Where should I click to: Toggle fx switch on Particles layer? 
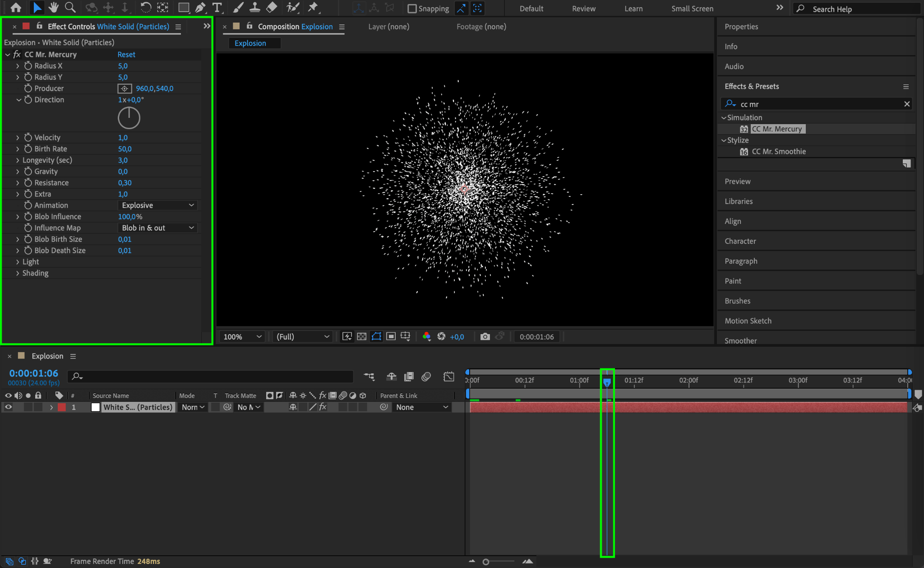pos(323,407)
